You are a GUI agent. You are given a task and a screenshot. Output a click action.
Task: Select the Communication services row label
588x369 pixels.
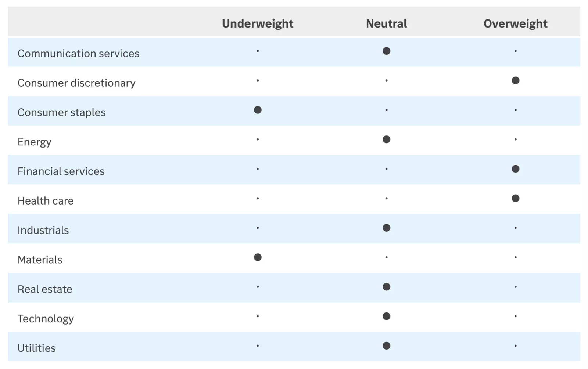(78, 53)
